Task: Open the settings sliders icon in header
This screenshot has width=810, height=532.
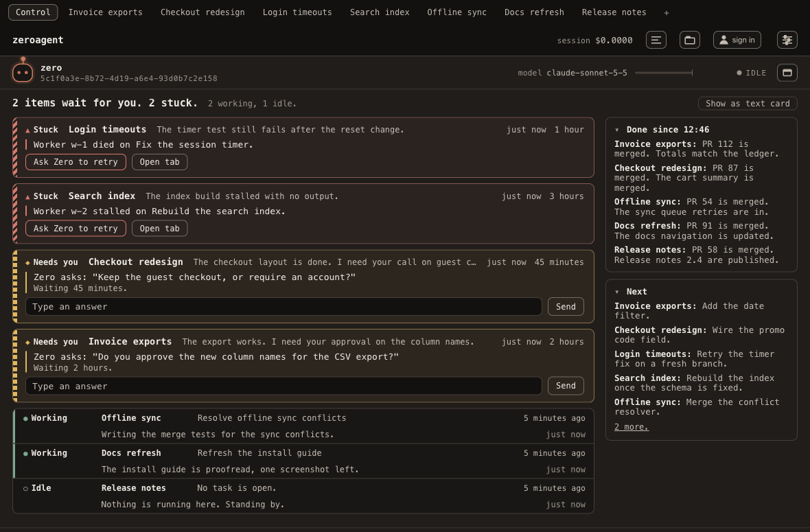Action: point(787,40)
